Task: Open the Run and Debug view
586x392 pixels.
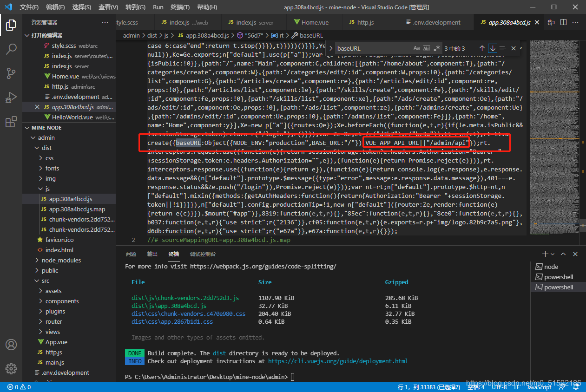Action: [x=11, y=98]
